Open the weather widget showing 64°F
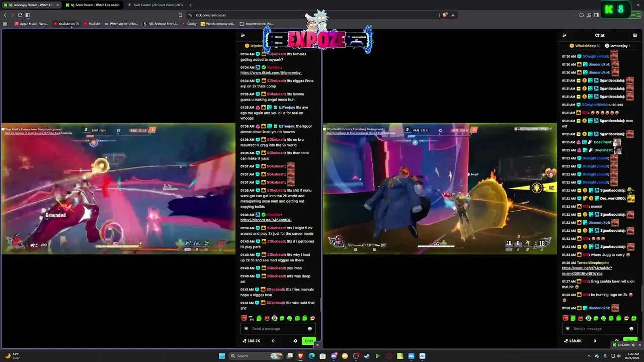 (12, 356)
